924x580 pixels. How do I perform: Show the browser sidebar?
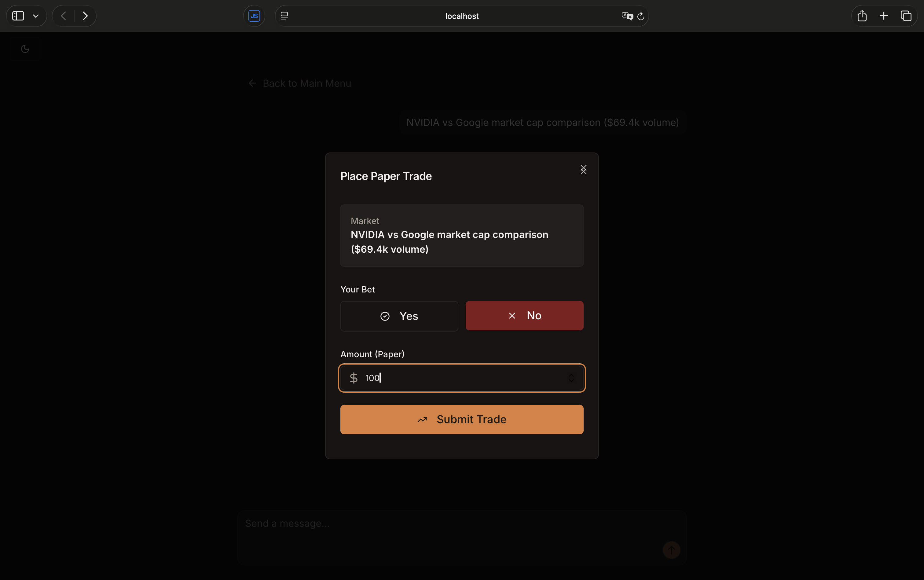[x=18, y=16]
